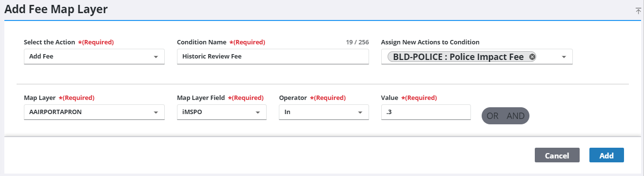Click the 19 / 256 character counter
The image size is (644, 176).
click(357, 42)
